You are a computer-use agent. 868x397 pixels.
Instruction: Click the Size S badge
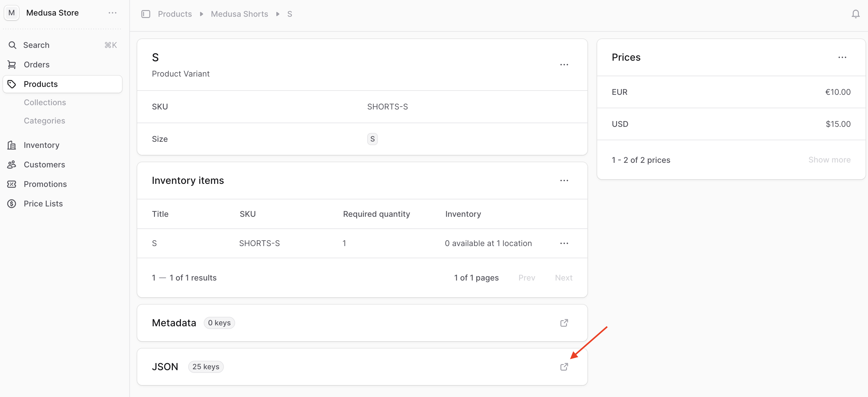click(372, 139)
